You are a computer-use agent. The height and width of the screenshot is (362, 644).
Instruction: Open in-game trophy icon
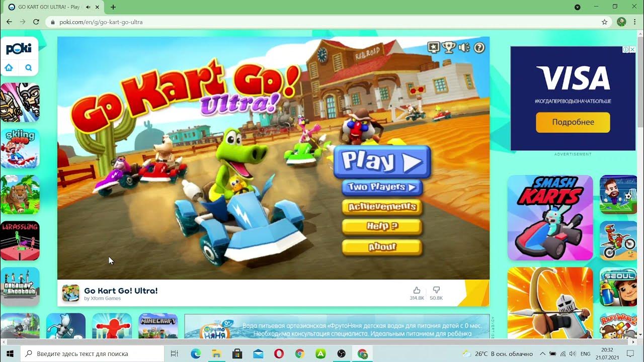tap(449, 47)
